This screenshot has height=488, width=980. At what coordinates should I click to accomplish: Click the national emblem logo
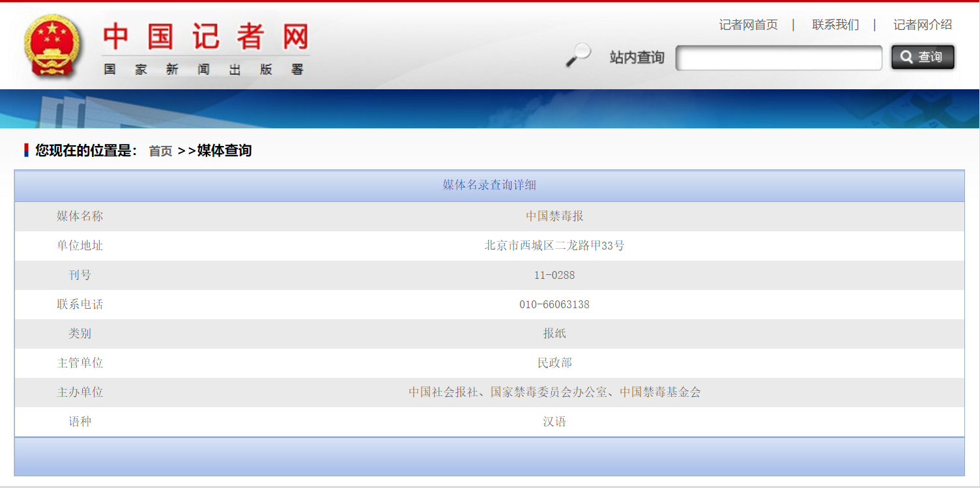(x=53, y=47)
